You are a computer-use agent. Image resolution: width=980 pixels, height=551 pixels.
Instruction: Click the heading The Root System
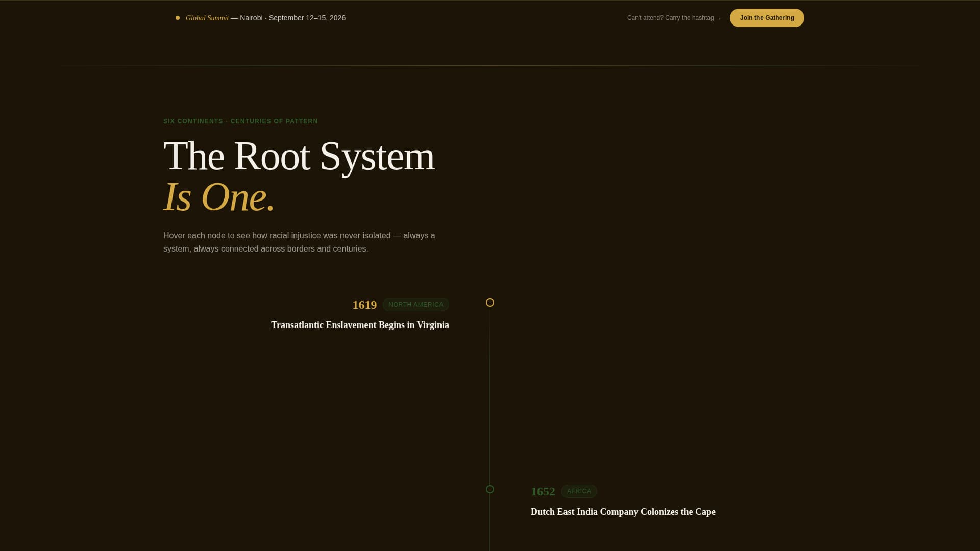[299, 156]
